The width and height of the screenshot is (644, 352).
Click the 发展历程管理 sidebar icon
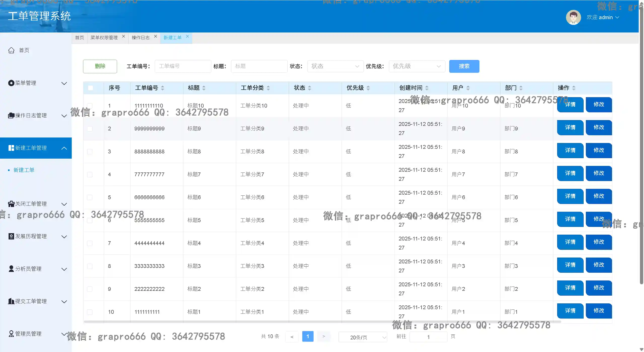[11, 236]
